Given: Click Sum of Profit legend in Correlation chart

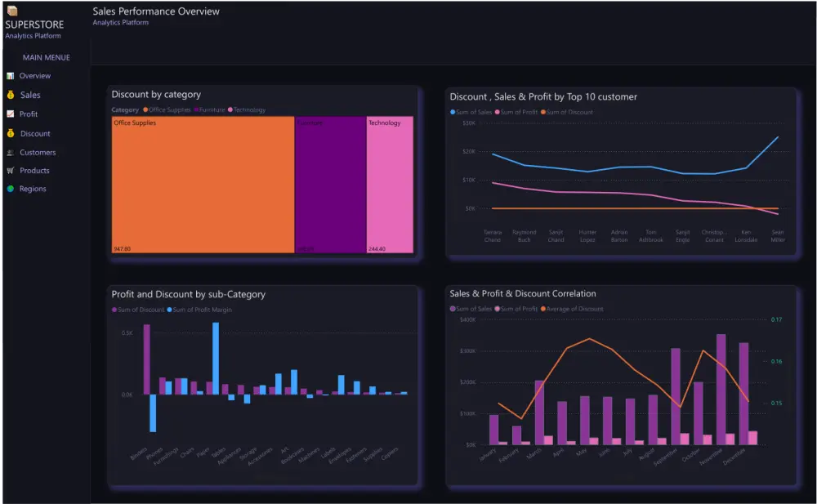Looking at the screenshot, I should [x=516, y=309].
